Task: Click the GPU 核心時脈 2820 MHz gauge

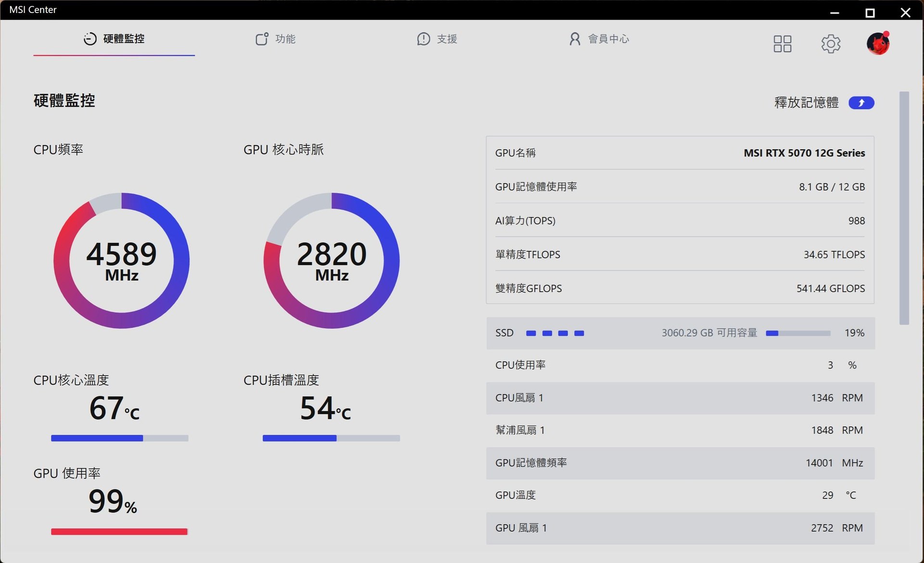Action: [x=332, y=261]
